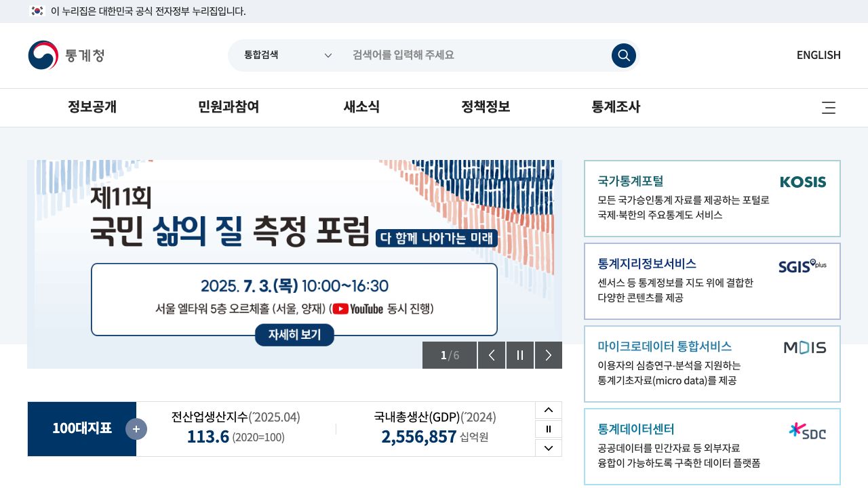Click the SGIS plus logo
Viewport: 868px width, 488px height.
(x=802, y=266)
